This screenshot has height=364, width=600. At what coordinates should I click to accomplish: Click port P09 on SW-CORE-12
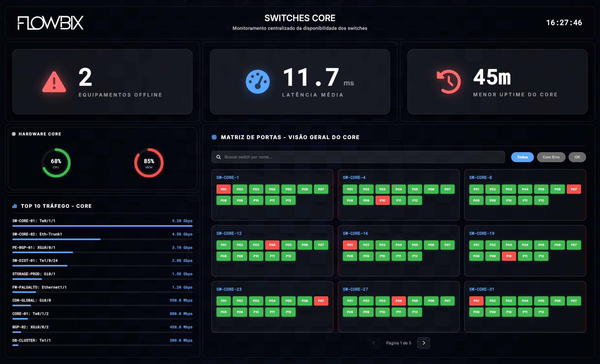(240, 256)
